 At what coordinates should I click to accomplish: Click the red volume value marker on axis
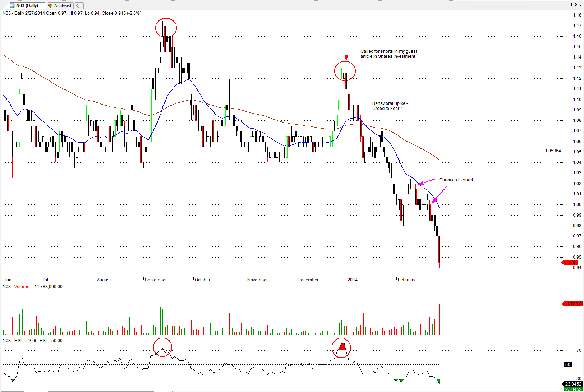click(572, 304)
